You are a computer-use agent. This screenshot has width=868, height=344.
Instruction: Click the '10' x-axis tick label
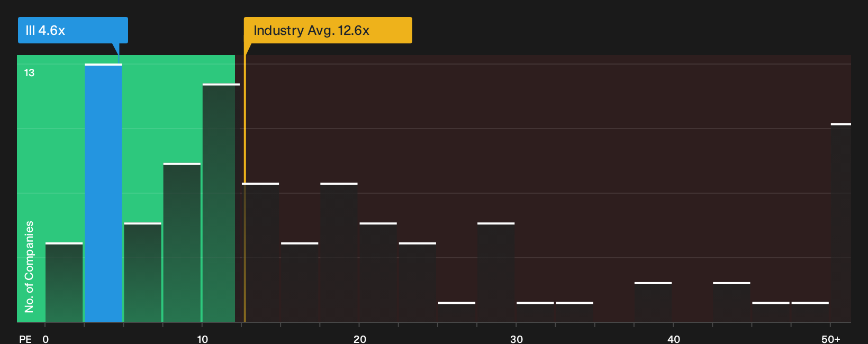click(203, 339)
